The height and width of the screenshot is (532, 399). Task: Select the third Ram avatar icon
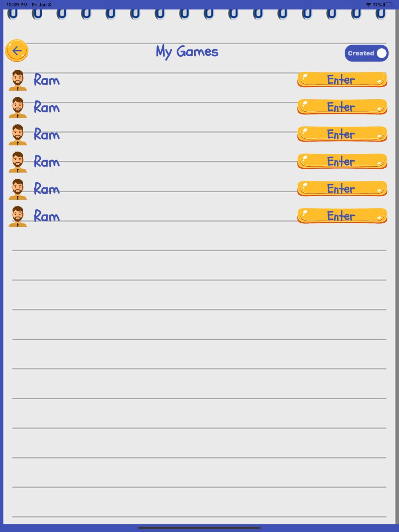pyautogui.click(x=18, y=134)
